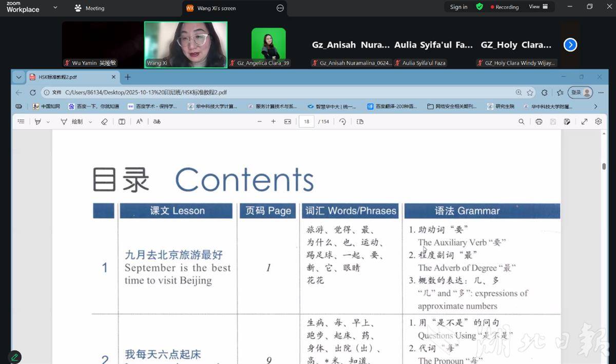Select the PDF eraser tool
The height and width of the screenshot is (364, 616).
pos(104,122)
